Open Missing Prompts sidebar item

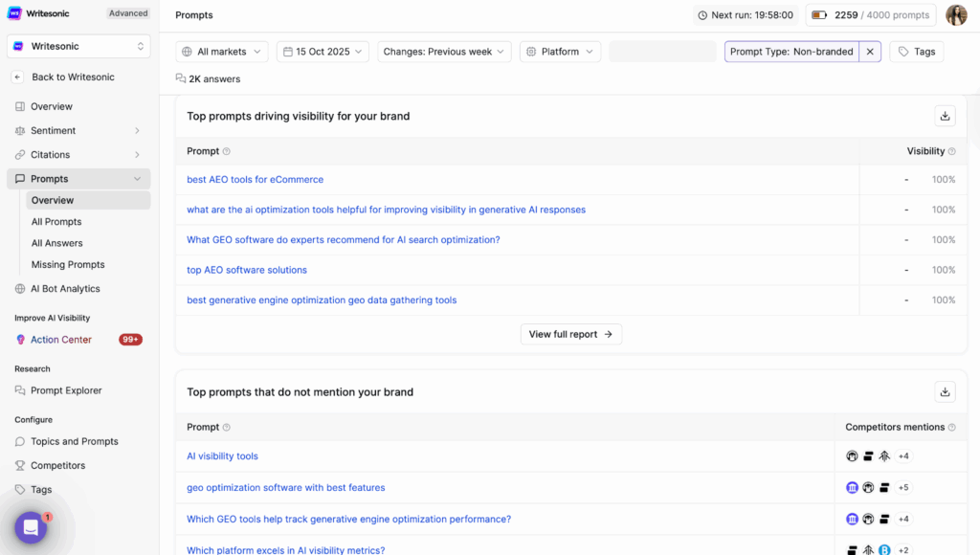(68, 265)
